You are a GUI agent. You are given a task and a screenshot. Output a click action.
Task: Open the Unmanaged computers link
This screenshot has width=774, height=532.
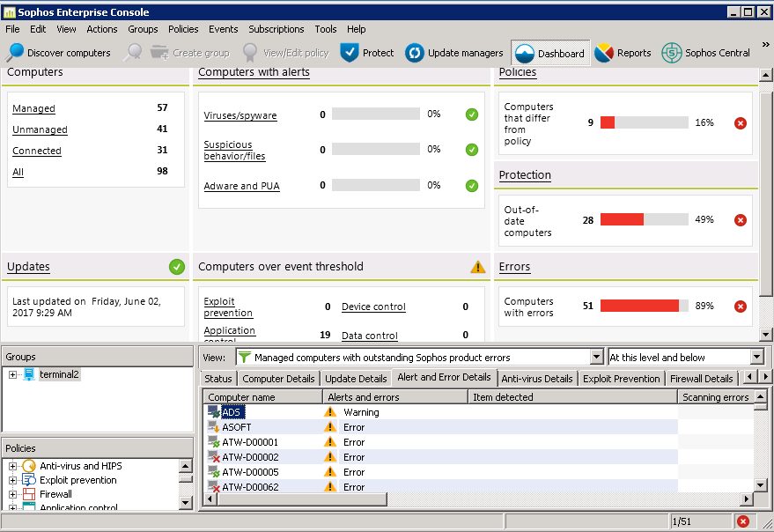pos(40,129)
